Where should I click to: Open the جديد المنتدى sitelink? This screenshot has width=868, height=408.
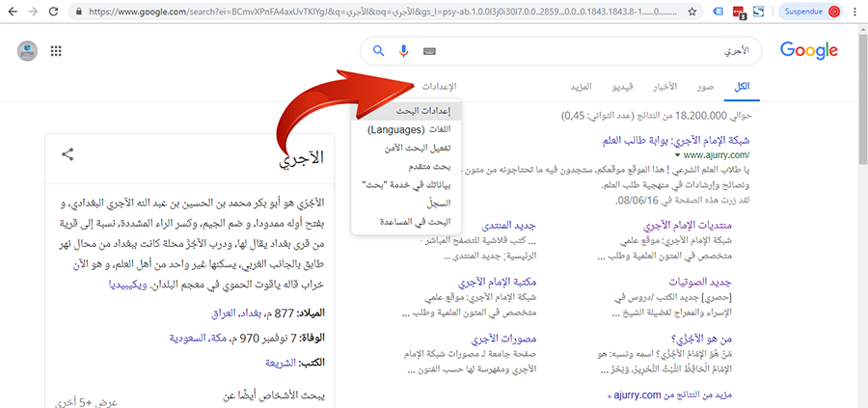point(509,226)
